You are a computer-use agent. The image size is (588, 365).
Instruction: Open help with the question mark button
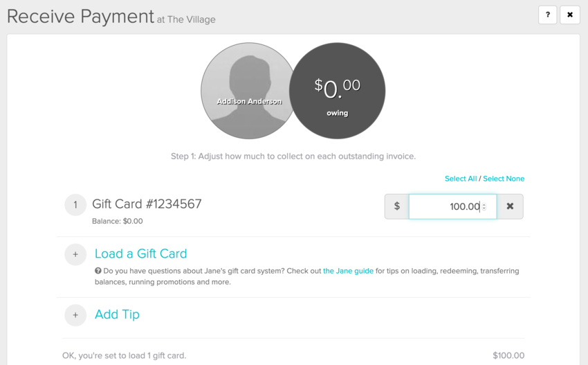(x=547, y=15)
